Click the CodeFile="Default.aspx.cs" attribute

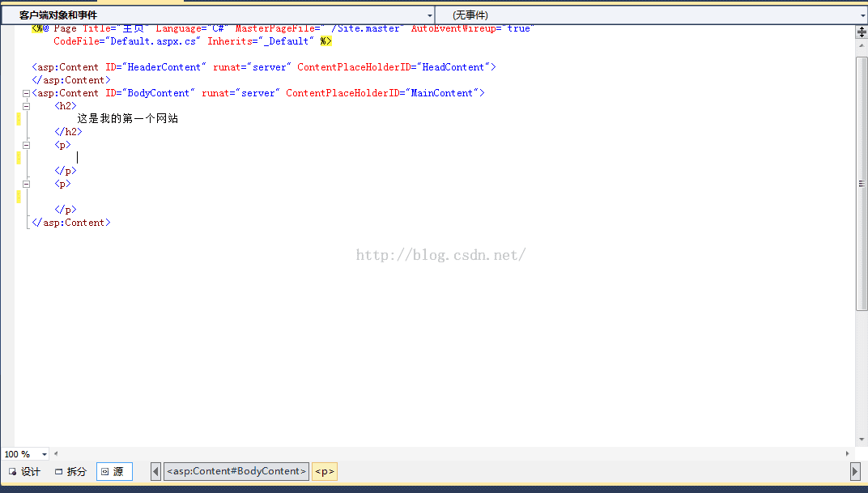[127, 41]
